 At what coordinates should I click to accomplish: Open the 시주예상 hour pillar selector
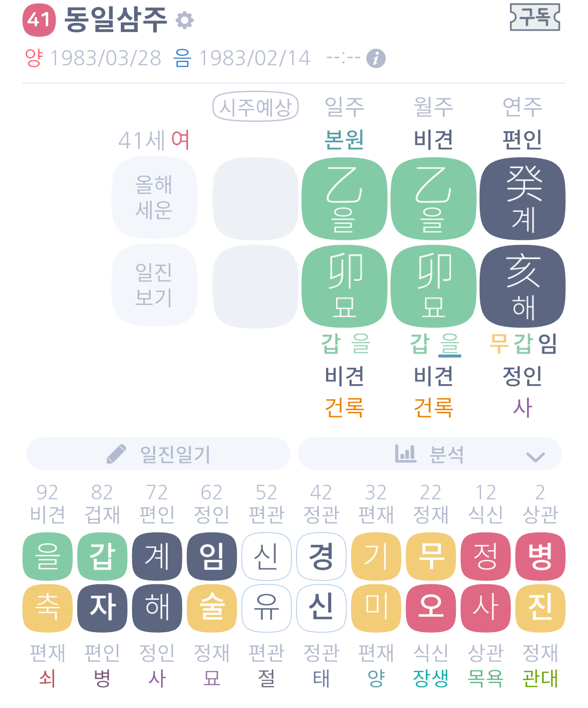(x=255, y=107)
